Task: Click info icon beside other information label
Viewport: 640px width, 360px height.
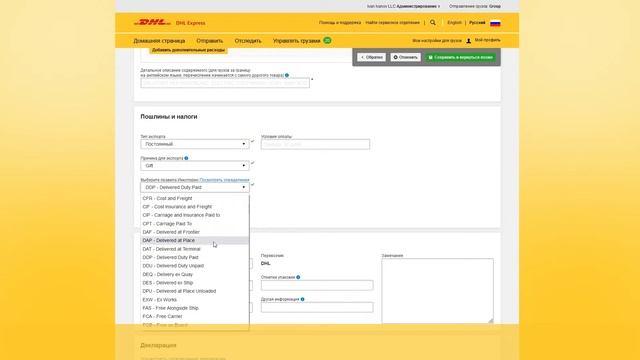Action: click(x=302, y=299)
